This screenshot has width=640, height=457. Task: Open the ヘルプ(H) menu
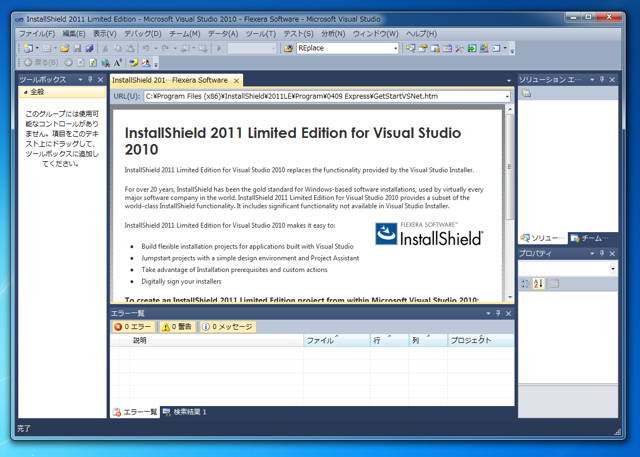(421, 34)
